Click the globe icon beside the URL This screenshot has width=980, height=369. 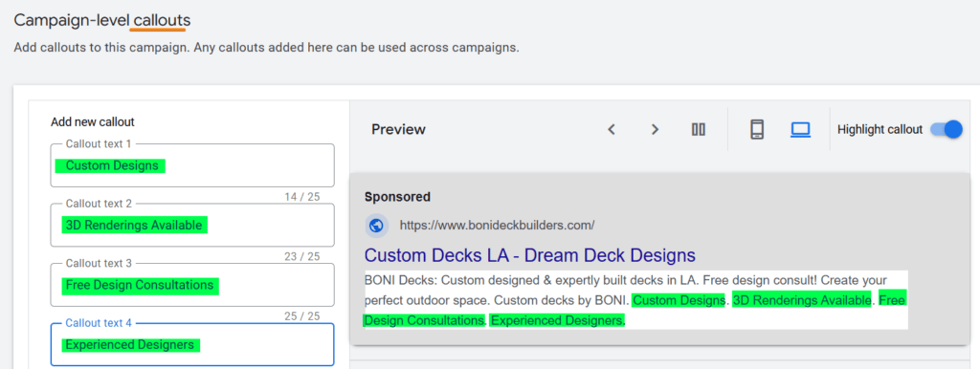[376, 225]
